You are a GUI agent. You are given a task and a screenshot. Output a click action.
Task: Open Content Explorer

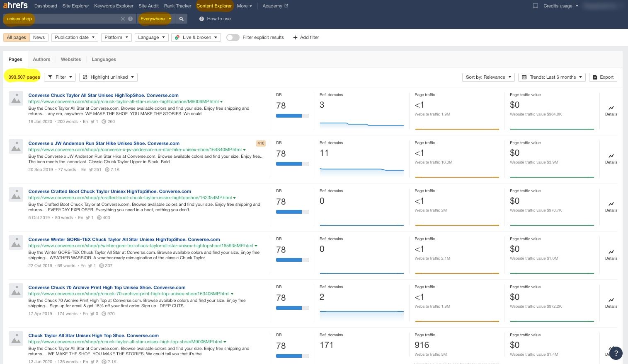(214, 6)
